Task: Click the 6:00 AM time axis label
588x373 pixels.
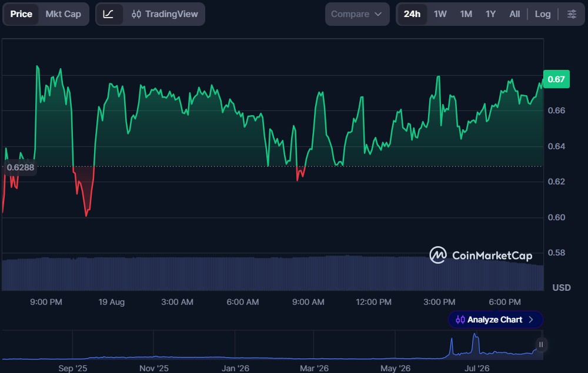Action: pos(243,302)
